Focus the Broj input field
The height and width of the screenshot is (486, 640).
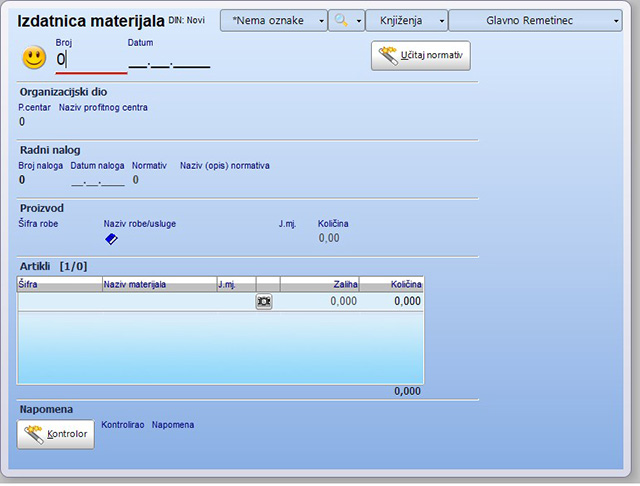coord(91,60)
